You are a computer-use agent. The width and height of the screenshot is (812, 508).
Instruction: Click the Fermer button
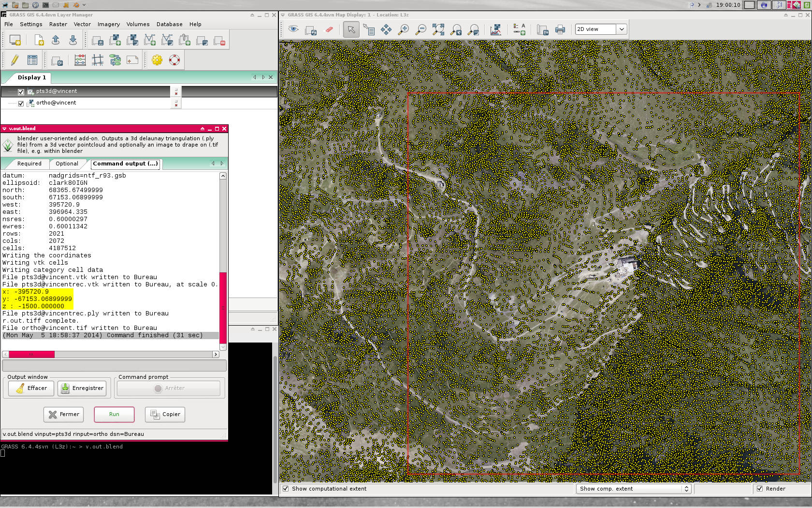(x=63, y=414)
